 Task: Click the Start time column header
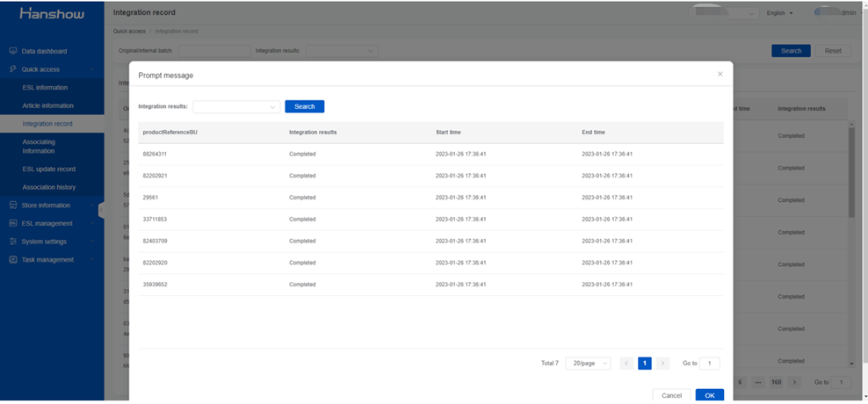448,133
